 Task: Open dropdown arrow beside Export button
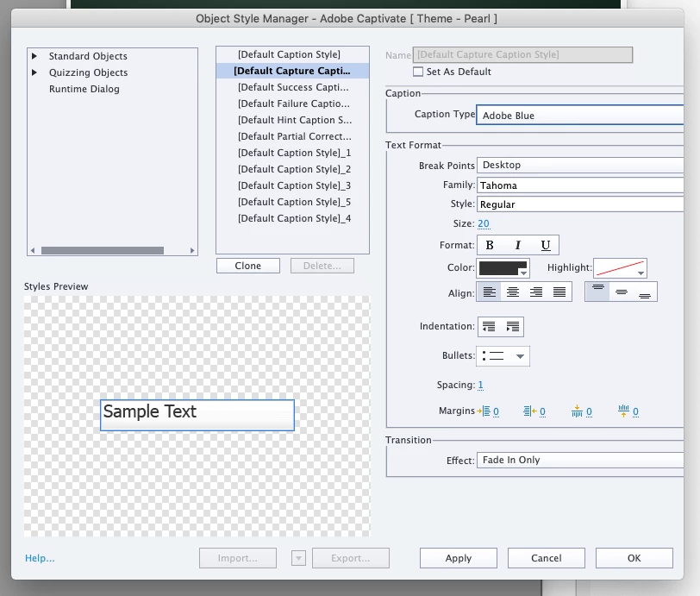click(298, 558)
